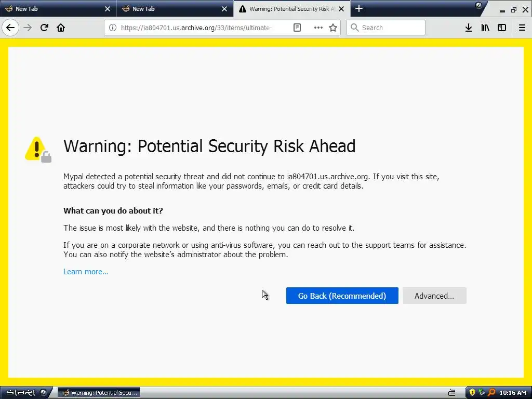Open the Library icon menu

click(x=485, y=28)
